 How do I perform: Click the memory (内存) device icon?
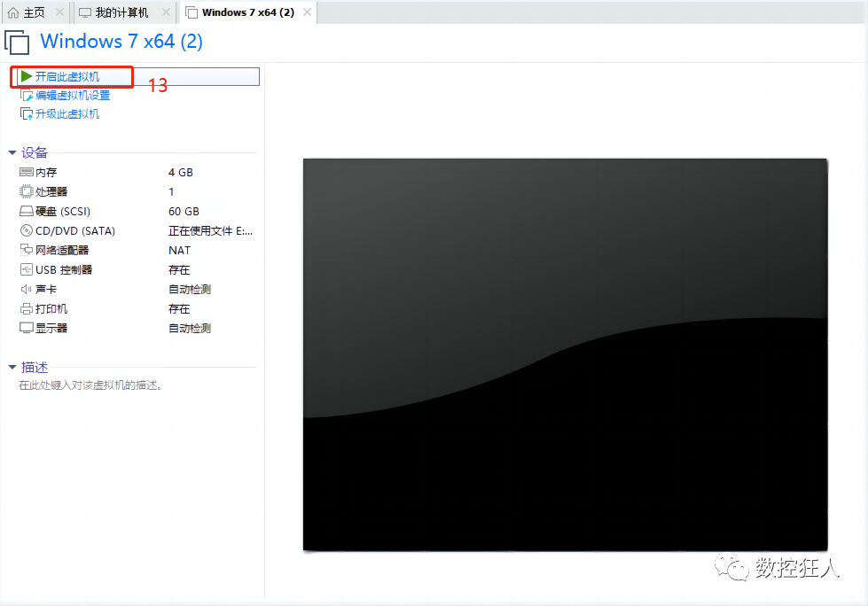pos(26,172)
